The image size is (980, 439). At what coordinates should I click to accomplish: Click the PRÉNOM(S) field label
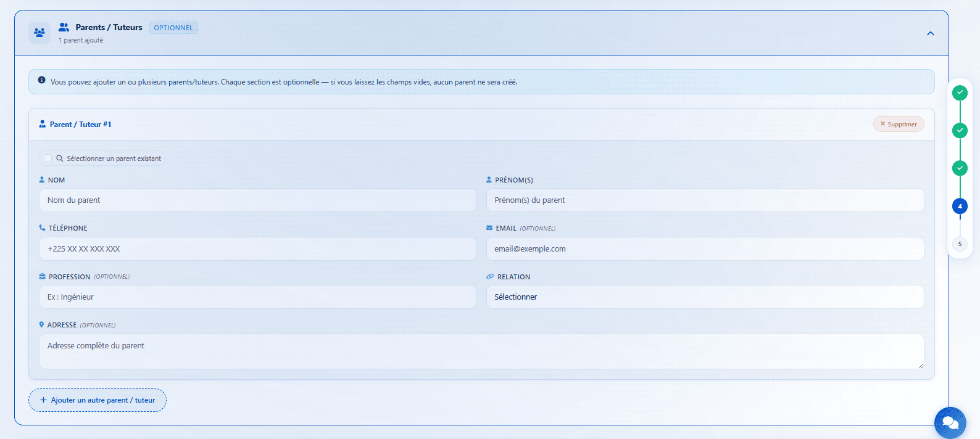pos(514,180)
